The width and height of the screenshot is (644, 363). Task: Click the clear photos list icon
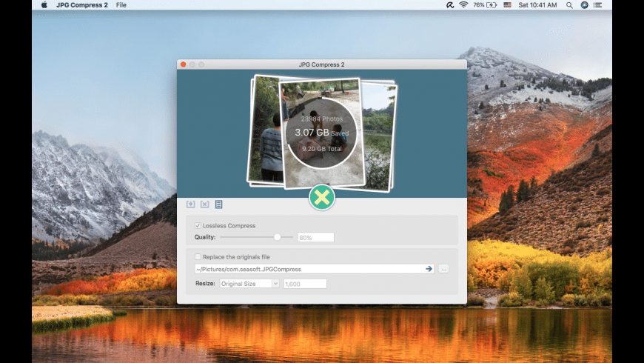pos(204,204)
